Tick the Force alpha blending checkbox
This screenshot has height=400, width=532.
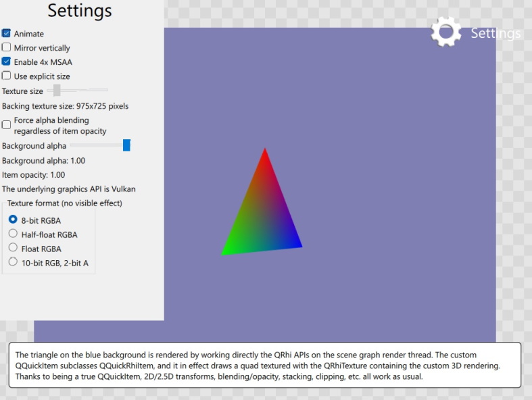(7, 124)
